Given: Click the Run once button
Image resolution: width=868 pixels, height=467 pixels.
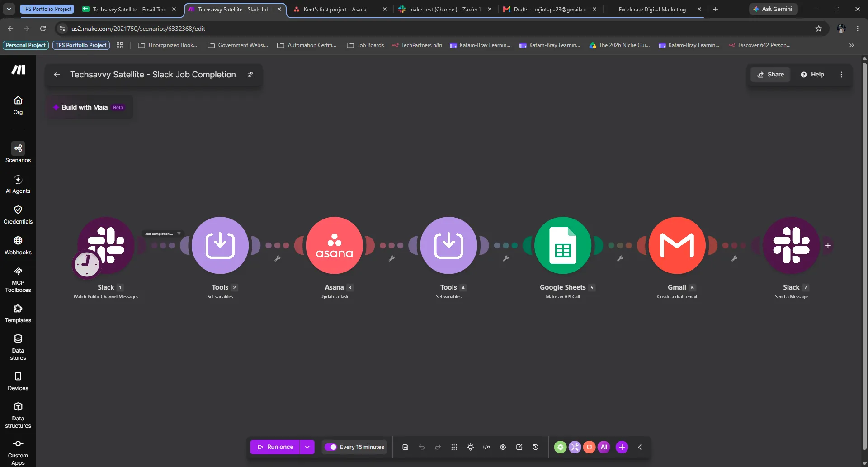Looking at the screenshot, I should (x=275, y=447).
